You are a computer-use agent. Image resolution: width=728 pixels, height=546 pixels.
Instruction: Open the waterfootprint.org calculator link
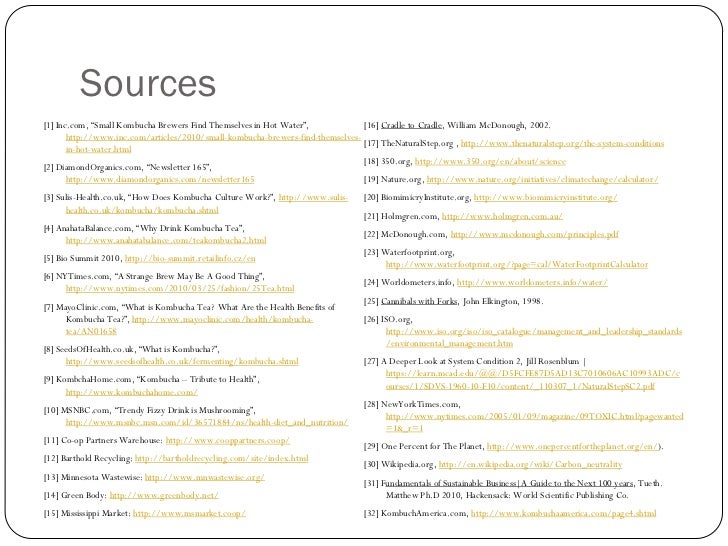point(517,265)
